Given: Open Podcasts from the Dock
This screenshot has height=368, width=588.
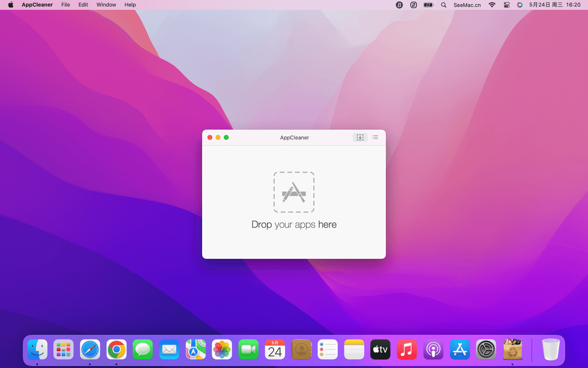Looking at the screenshot, I should tap(433, 350).
